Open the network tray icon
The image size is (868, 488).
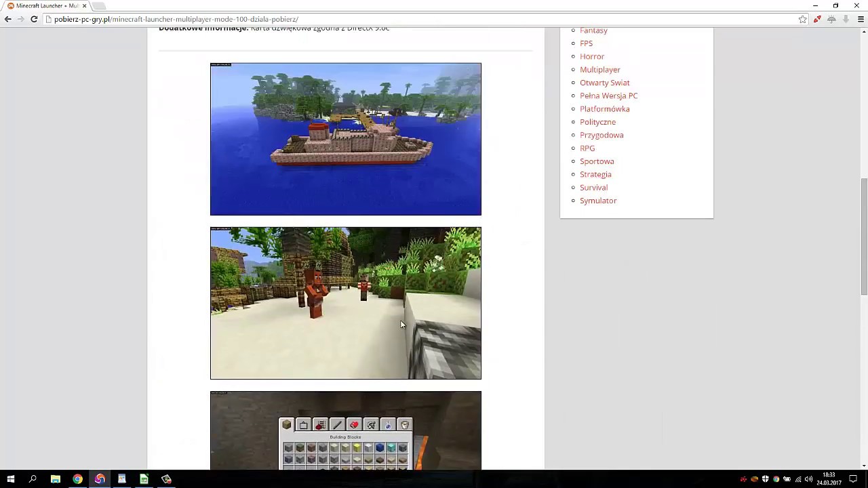tap(798, 479)
